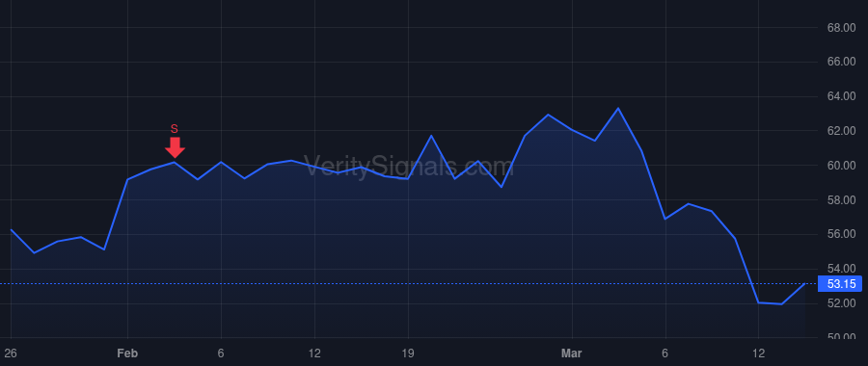Viewport: 868px width, 366px height.
Task: Click the 62.00 price axis label
Action: click(x=841, y=131)
